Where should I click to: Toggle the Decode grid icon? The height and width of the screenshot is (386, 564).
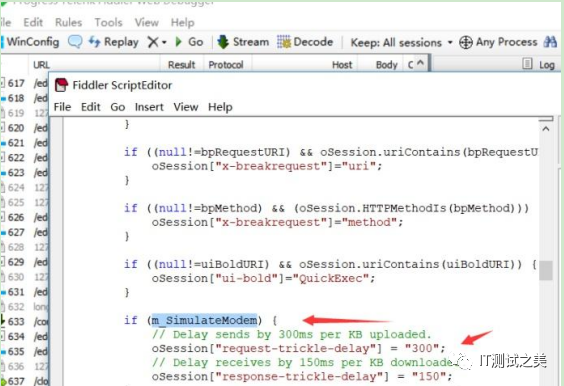284,42
